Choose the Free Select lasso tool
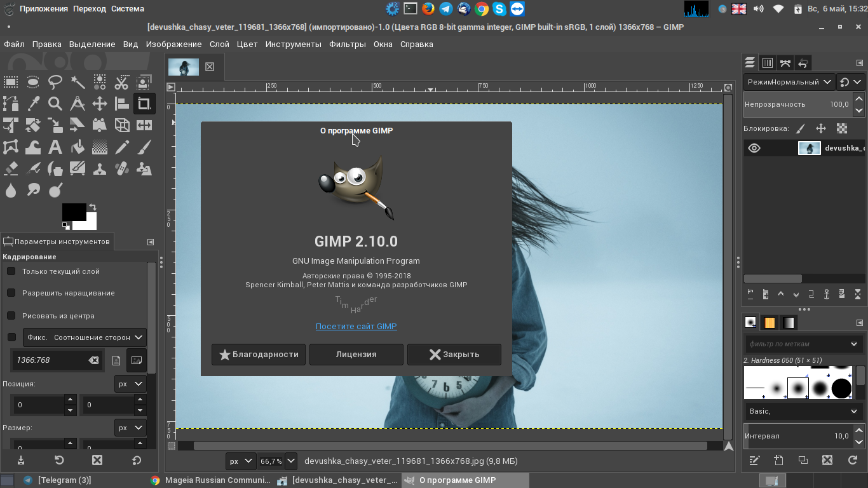868x488 pixels. (x=55, y=82)
